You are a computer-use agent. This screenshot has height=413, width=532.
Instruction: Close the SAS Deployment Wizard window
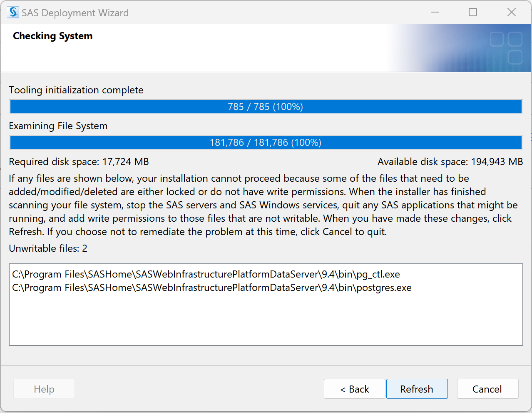click(x=512, y=13)
